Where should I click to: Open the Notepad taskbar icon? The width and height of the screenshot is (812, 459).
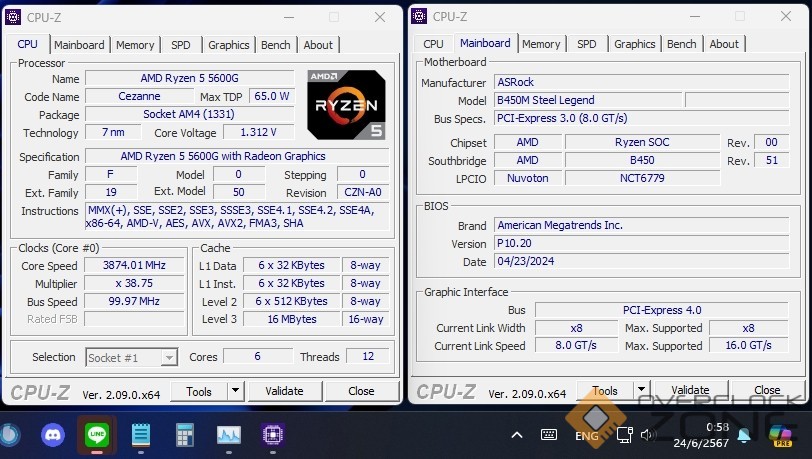pyautogui.click(x=141, y=435)
